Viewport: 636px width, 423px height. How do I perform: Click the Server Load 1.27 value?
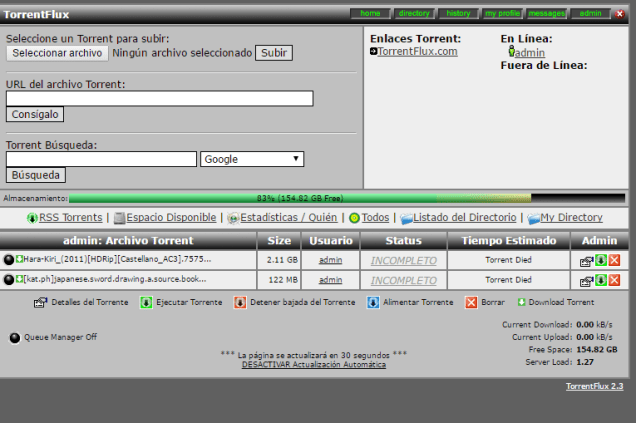(585, 362)
